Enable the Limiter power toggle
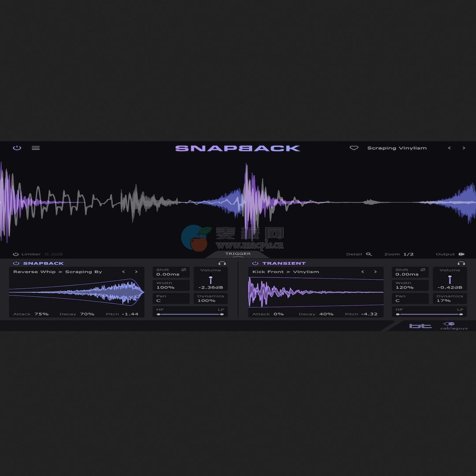 tap(16, 254)
